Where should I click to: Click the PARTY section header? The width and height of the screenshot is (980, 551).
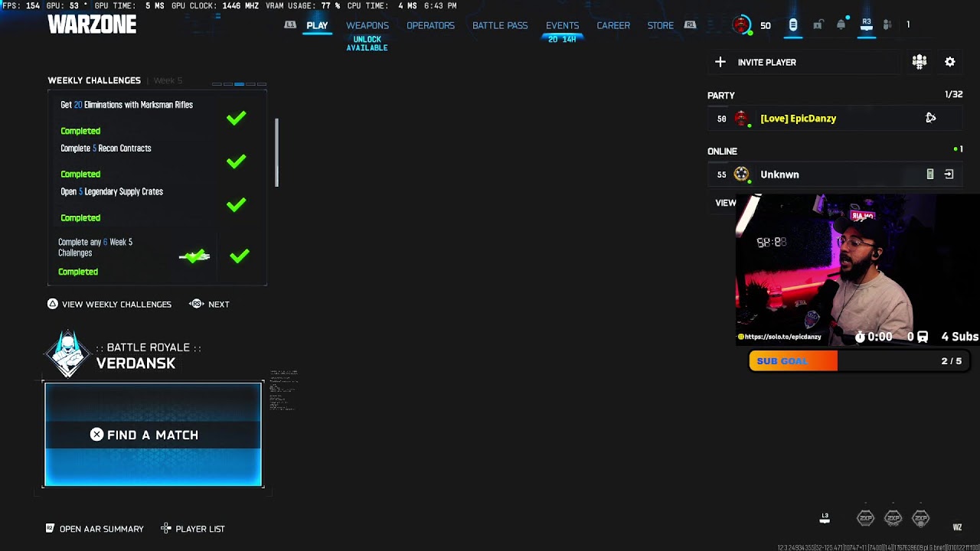[x=721, y=96]
